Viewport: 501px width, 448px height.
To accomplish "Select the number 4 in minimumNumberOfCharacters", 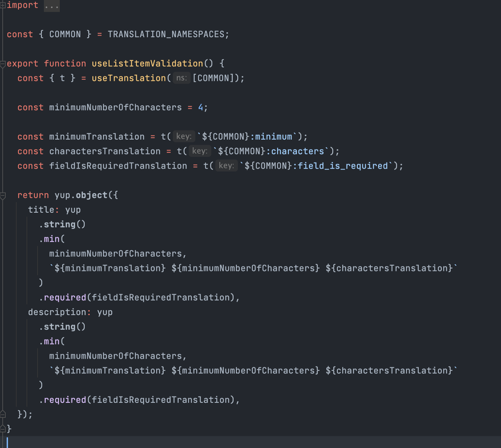I will 201,107.
